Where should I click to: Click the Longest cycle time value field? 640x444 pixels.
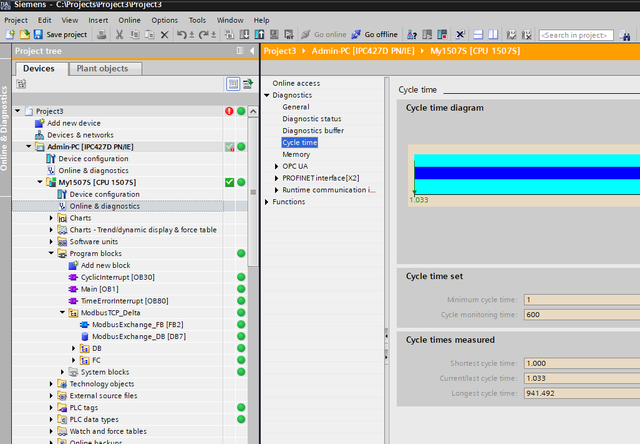[x=582, y=393]
